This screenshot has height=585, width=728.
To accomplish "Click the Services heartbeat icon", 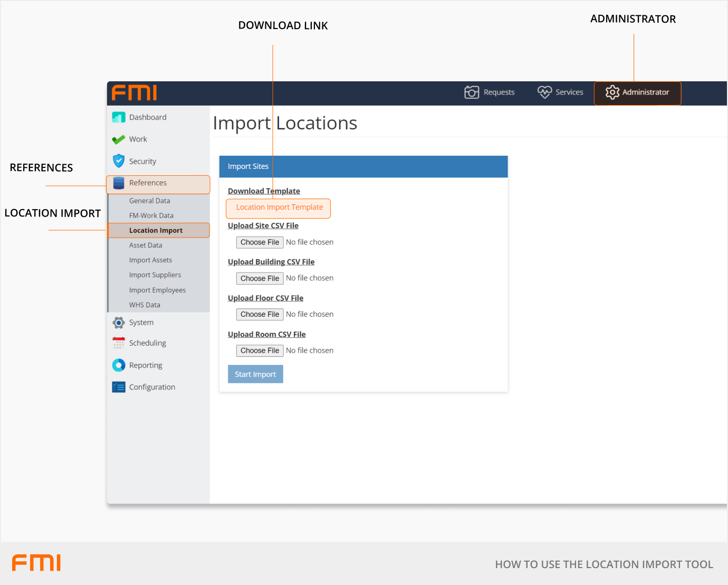I will click(544, 92).
